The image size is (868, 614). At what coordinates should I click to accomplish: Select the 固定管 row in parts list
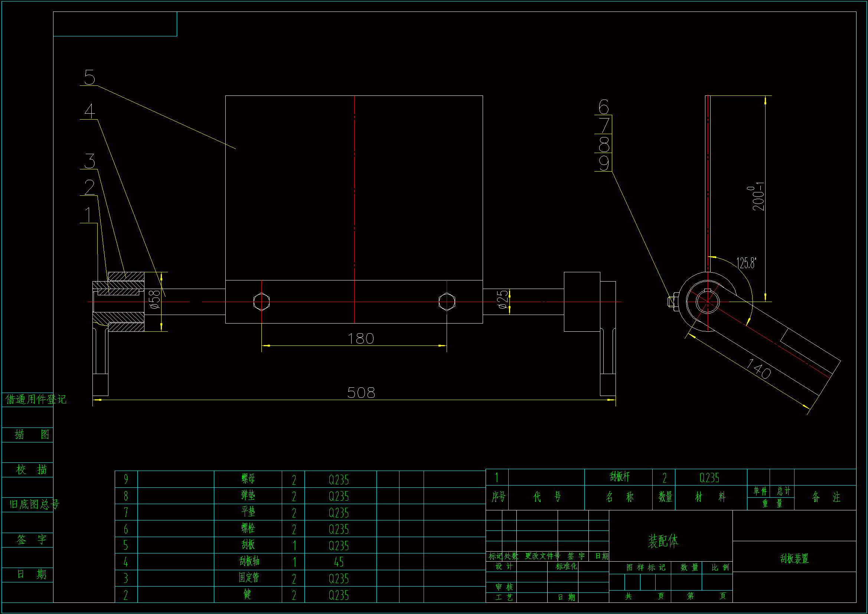[249, 578]
